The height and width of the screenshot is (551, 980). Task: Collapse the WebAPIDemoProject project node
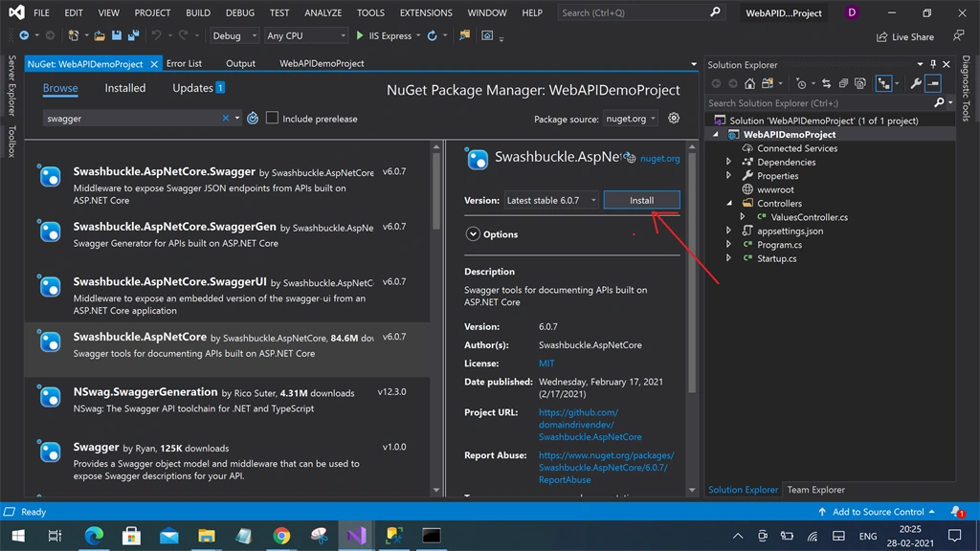[x=716, y=134]
